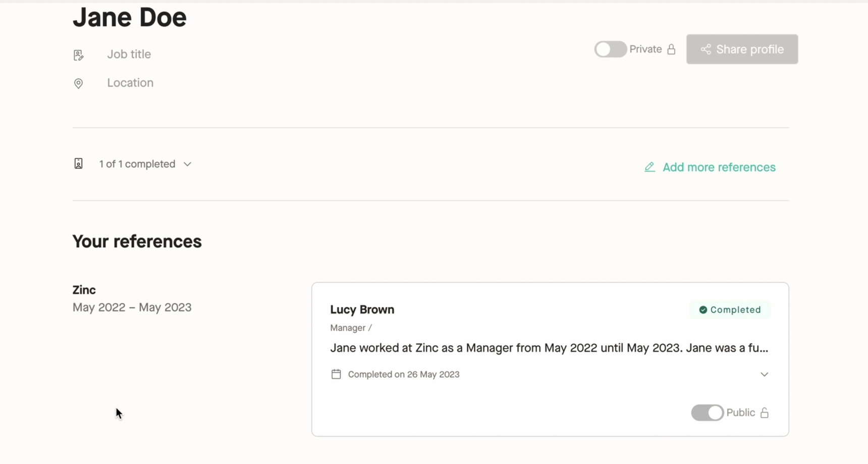868x464 pixels.
Task: Click the job title edit icon
Action: click(x=79, y=55)
